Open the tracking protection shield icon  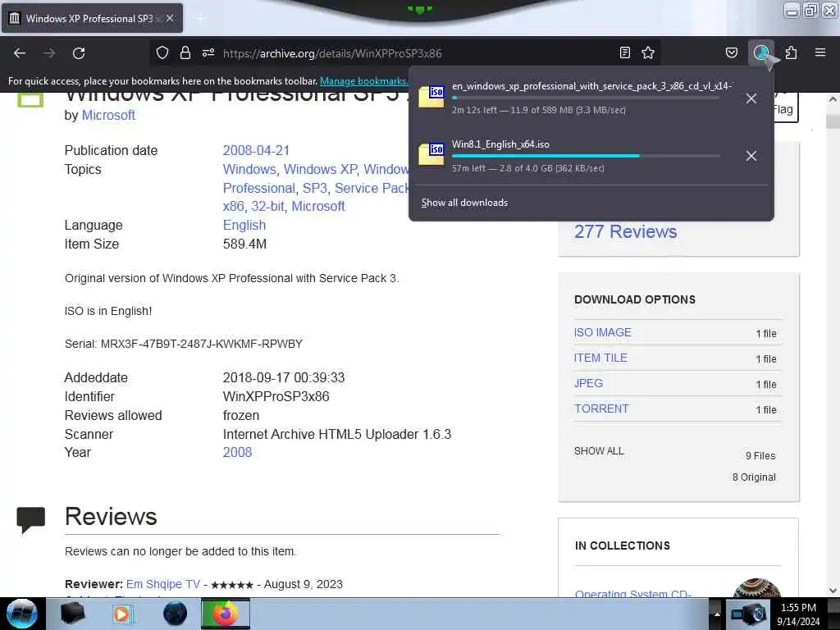tap(162, 52)
